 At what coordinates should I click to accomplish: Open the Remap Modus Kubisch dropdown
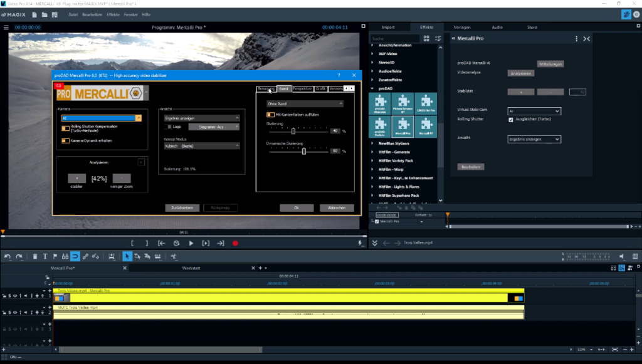click(x=201, y=146)
